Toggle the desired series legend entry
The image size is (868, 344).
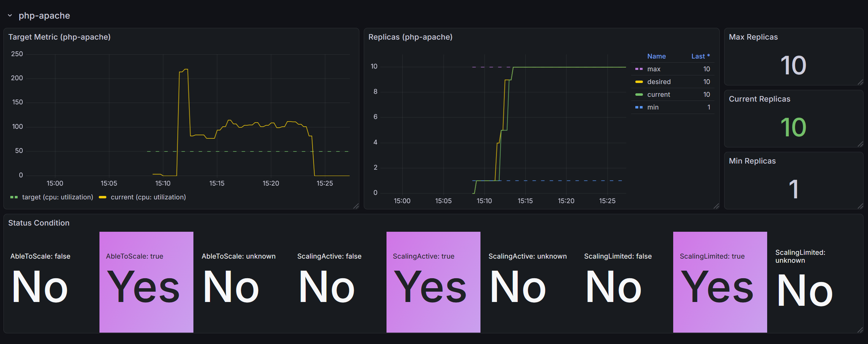658,82
